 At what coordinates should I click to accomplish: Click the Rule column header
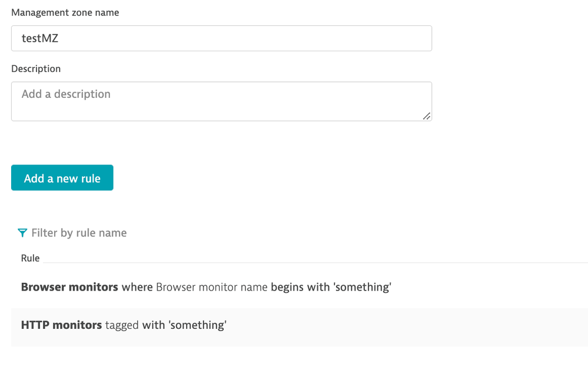point(31,258)
